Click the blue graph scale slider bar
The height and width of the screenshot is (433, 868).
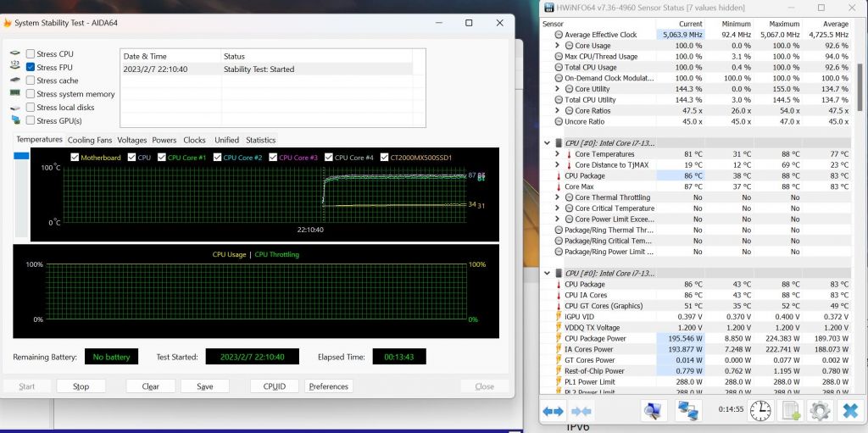[21, 156]
